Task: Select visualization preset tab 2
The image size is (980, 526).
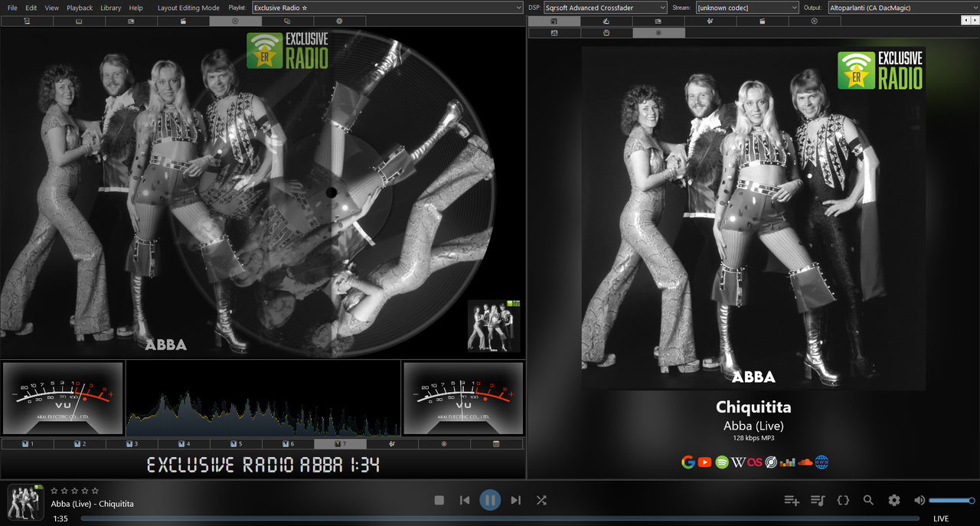Action: tap(80, 444)
